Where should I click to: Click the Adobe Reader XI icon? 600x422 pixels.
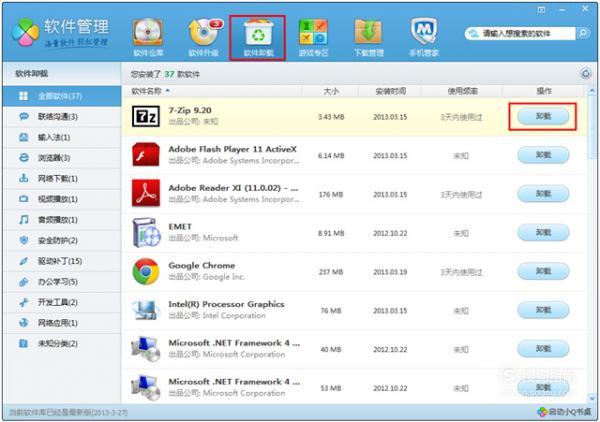click(x=146, y=193)
